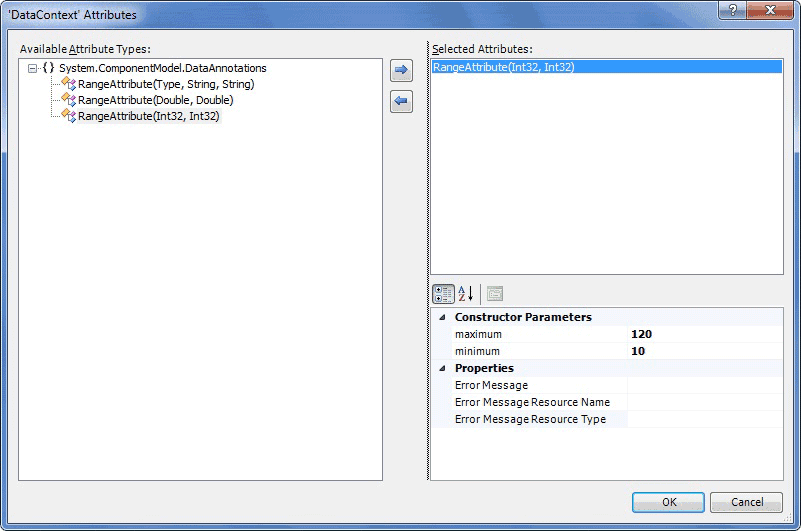The width and height of the screenshot is (801, 531).
Task: Click the Available Attribute Types label
Action: tap(85, 49)
